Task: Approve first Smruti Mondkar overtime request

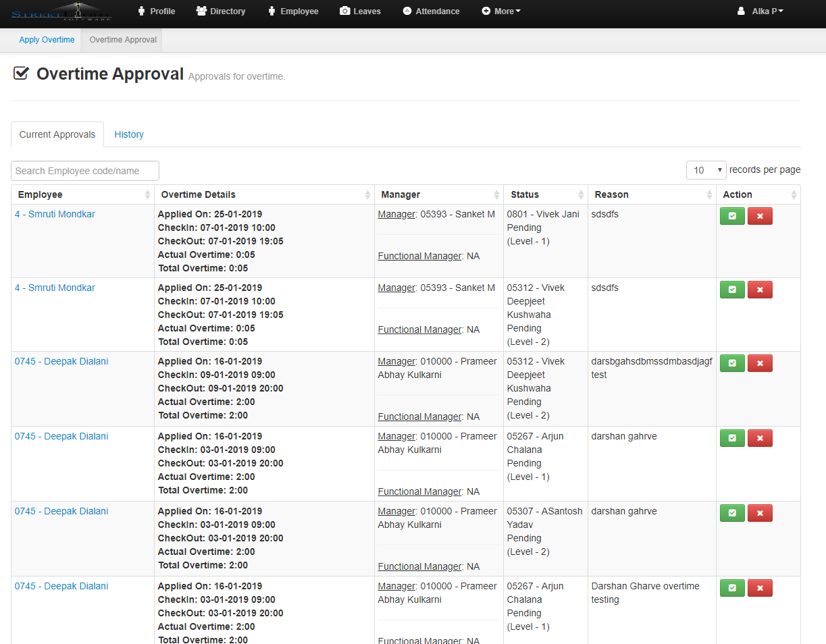Action: click(732, 216)
